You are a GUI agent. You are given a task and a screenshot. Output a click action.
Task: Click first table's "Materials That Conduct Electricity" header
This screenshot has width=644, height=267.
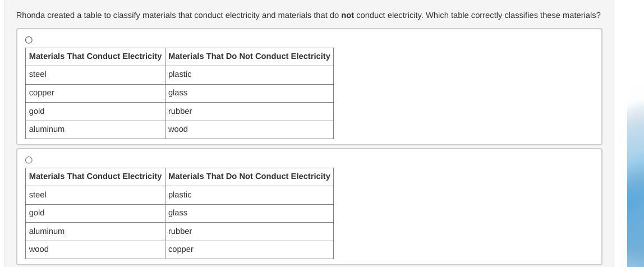(x=95, y=56)
